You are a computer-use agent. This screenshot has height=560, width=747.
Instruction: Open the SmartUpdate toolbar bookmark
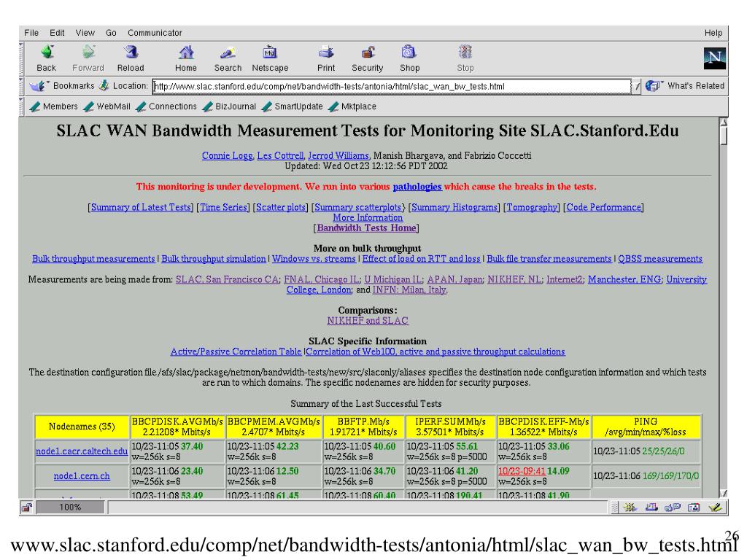pos(292,106)
